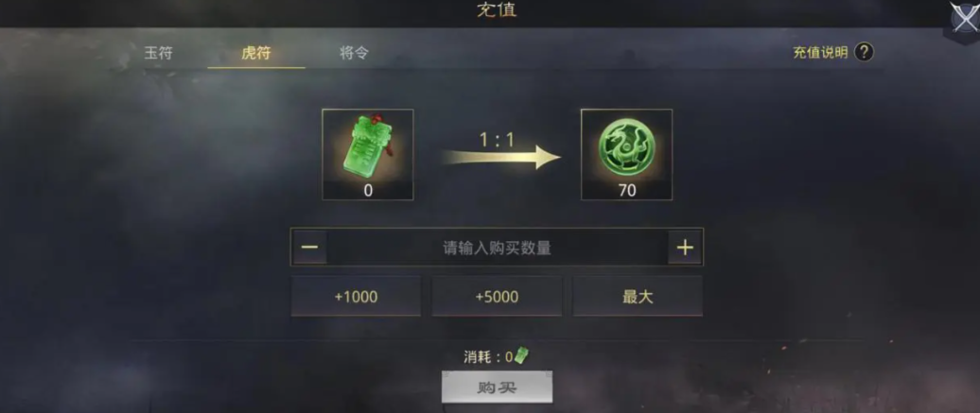Viewport: 980px width, 413px height.
Task: Click the small jade icon beside 消耗
Action: click(522, 355)
